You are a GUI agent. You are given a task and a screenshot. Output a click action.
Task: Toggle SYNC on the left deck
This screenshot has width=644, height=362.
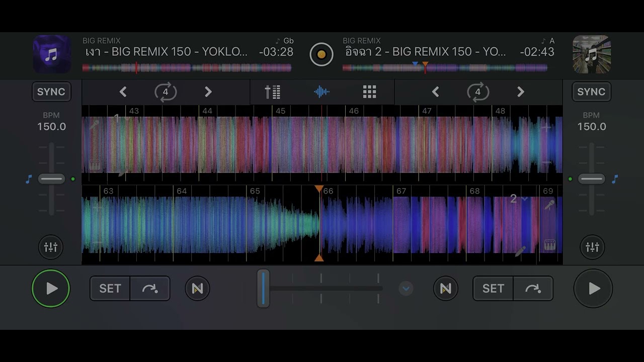click(51, 92)
